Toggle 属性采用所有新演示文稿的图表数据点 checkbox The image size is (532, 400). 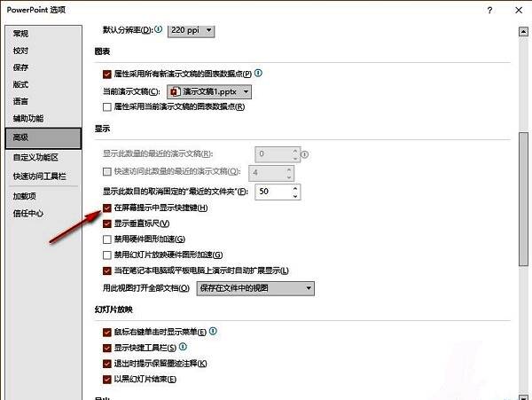point(107,75)
